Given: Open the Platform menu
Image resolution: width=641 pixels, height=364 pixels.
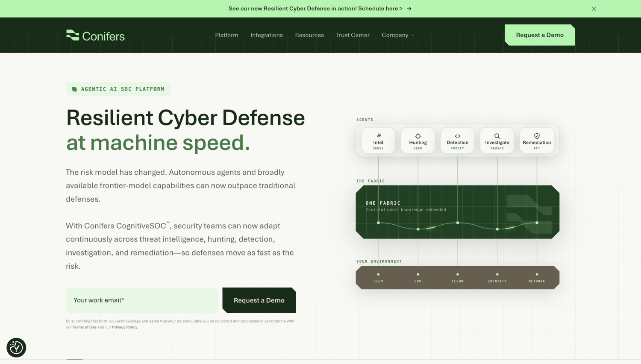Looking at the screenshot, I should point(226,35).
